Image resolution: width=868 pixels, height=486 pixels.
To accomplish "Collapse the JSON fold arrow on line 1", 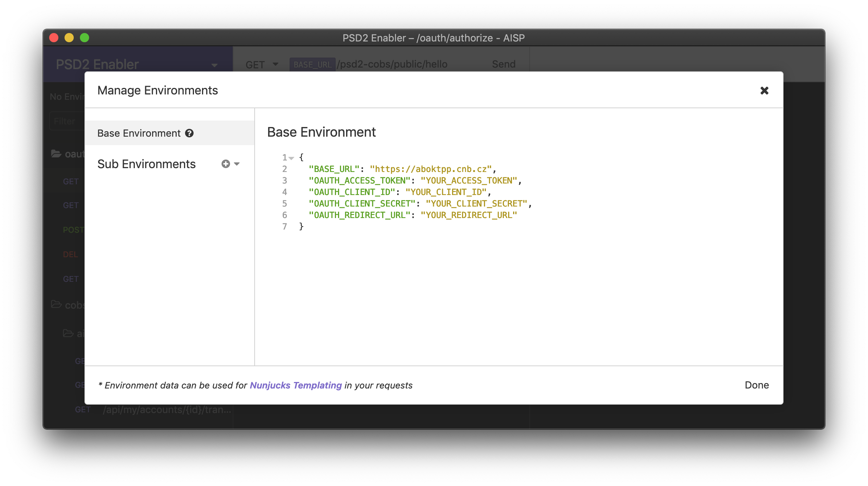I will (x=292, y=158).
